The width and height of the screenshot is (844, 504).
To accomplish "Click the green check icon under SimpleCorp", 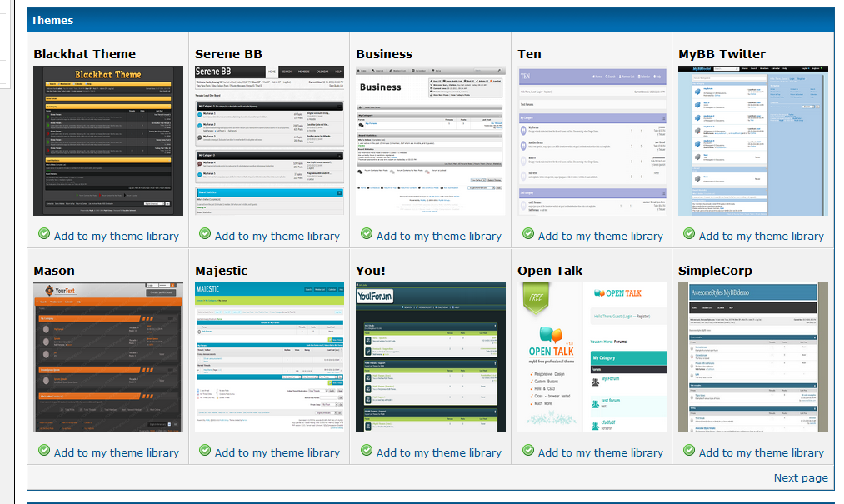I will point(689,450).
